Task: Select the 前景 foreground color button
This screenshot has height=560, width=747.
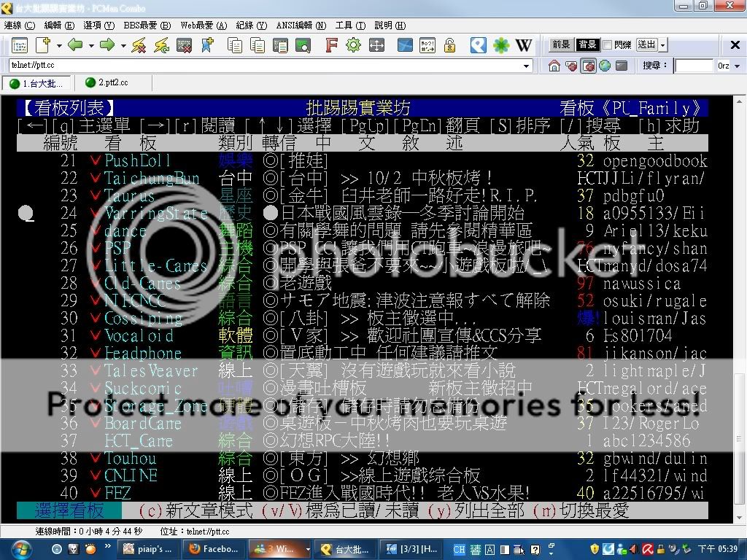Action: 561,45
